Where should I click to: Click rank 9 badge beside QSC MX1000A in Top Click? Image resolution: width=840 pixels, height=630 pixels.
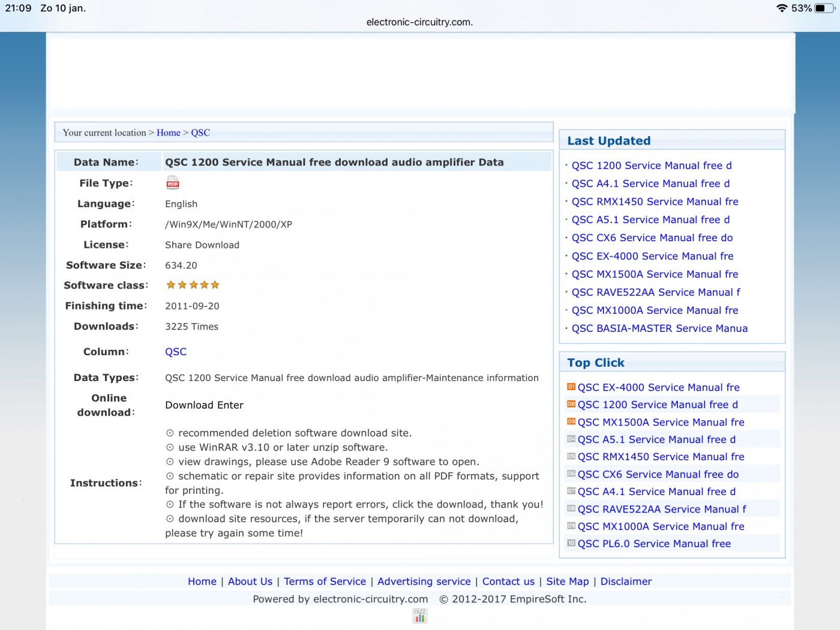(x=571, y=526)
